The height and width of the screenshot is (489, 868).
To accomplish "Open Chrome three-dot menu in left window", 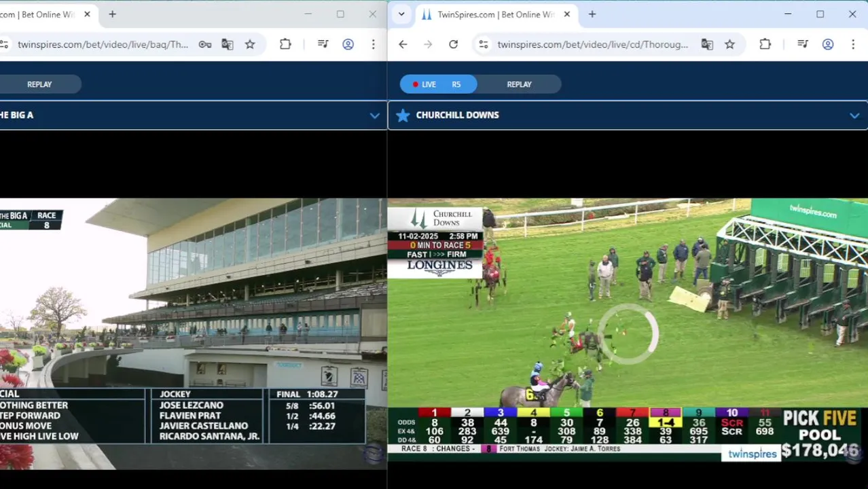I will click(x=373, y=45).
